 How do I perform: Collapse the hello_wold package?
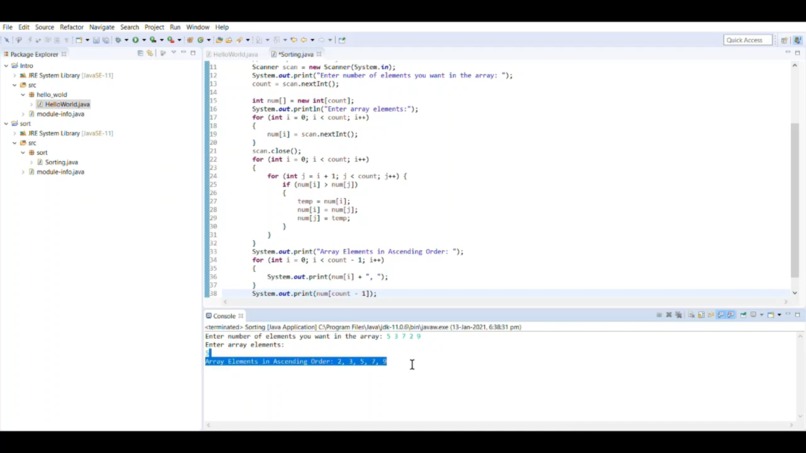click(23, 95)
